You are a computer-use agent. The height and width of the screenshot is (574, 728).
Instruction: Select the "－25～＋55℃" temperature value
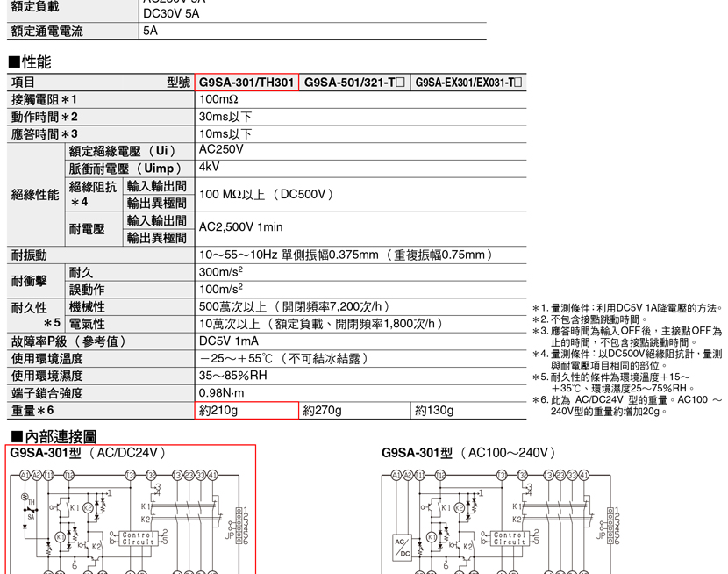(x=236, y=358)
